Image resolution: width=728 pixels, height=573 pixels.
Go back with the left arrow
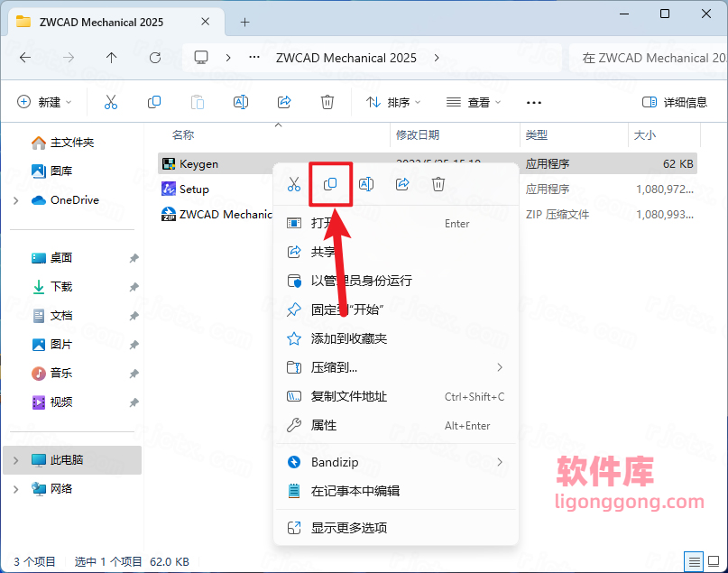(25, 58)
